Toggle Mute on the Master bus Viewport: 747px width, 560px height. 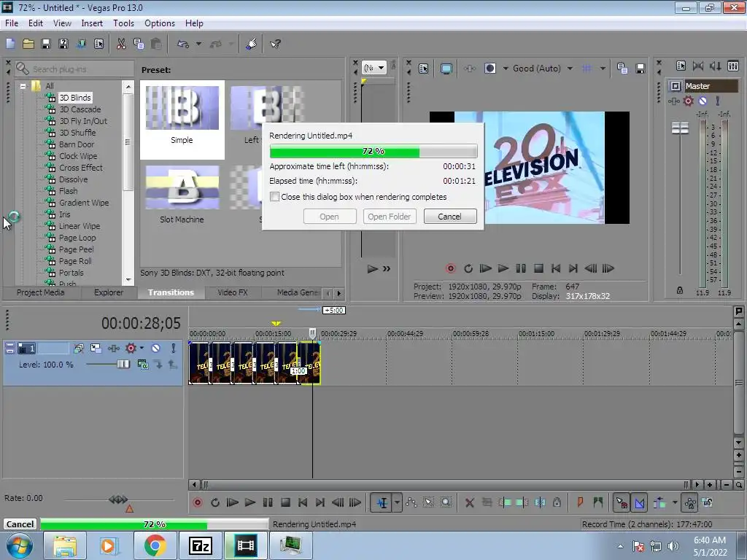point(703,101)
